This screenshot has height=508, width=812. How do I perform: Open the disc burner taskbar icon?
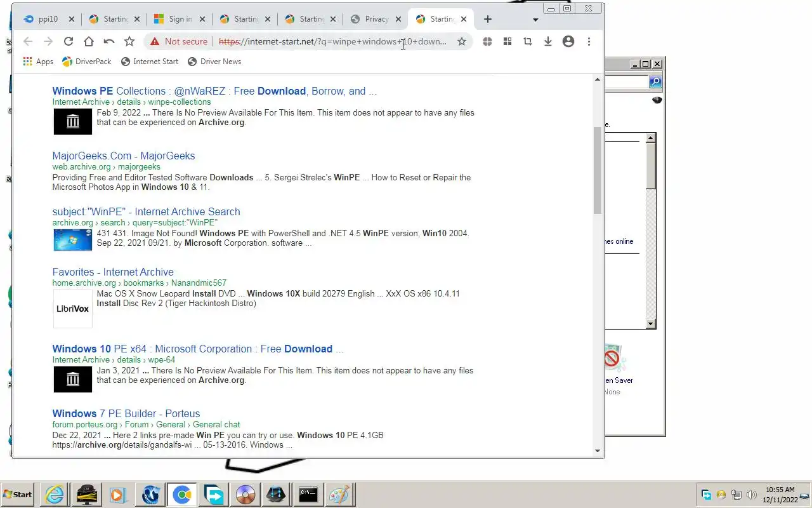[246, 495]
